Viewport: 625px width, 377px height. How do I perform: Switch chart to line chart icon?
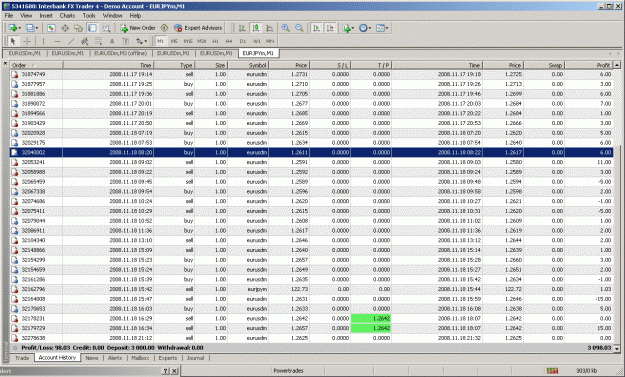point(269,28)
